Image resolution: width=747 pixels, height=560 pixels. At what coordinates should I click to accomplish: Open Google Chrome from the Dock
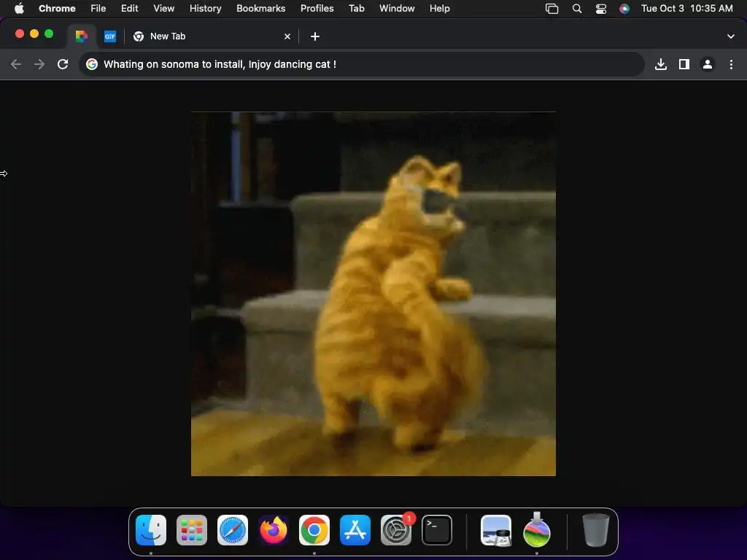(314, 529)
